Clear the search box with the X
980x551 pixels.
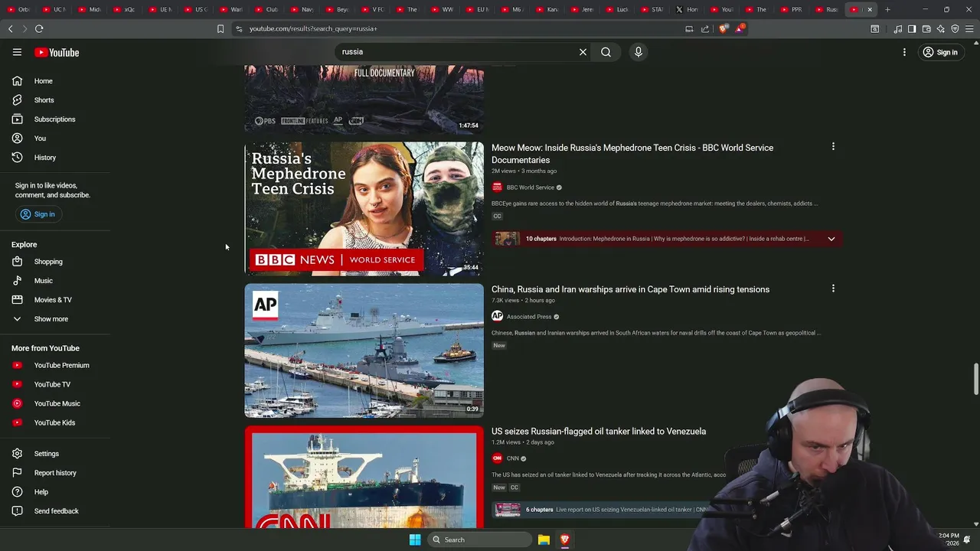pyautogui.click(x=583, y=52)
